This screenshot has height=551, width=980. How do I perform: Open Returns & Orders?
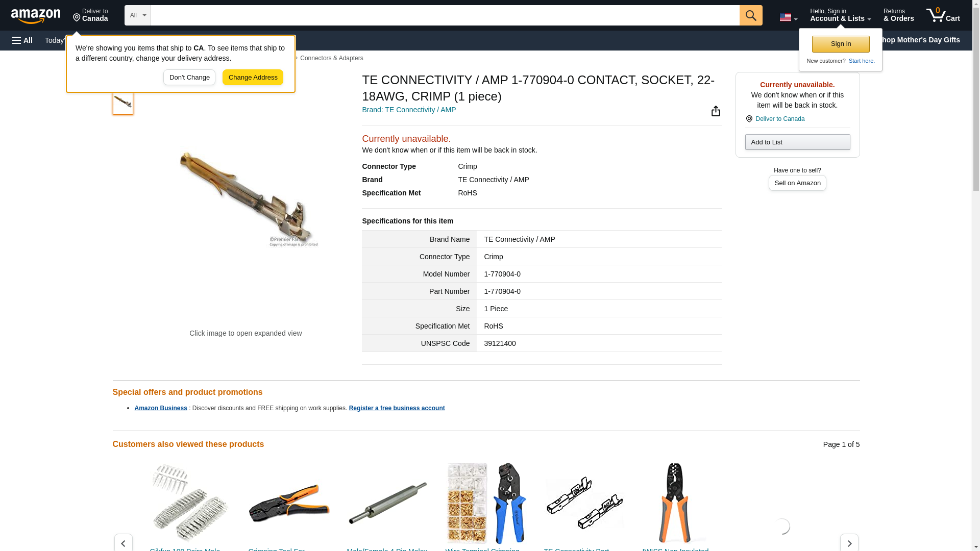(898, 15)
